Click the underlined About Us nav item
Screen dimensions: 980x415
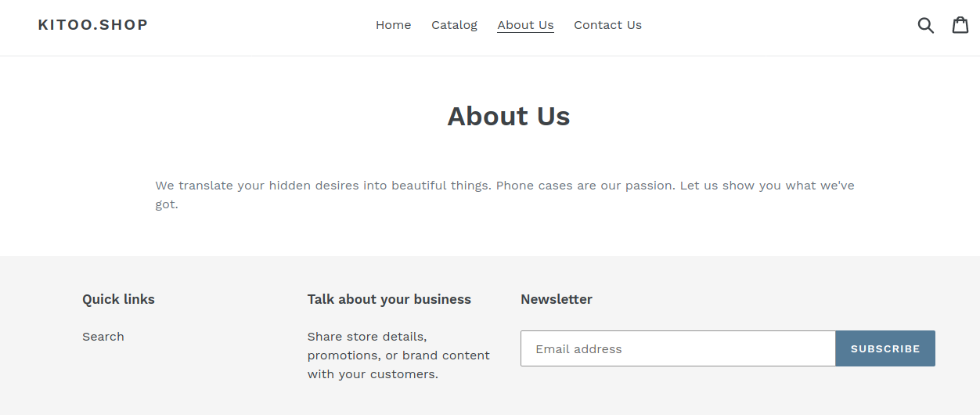[525, 25]
